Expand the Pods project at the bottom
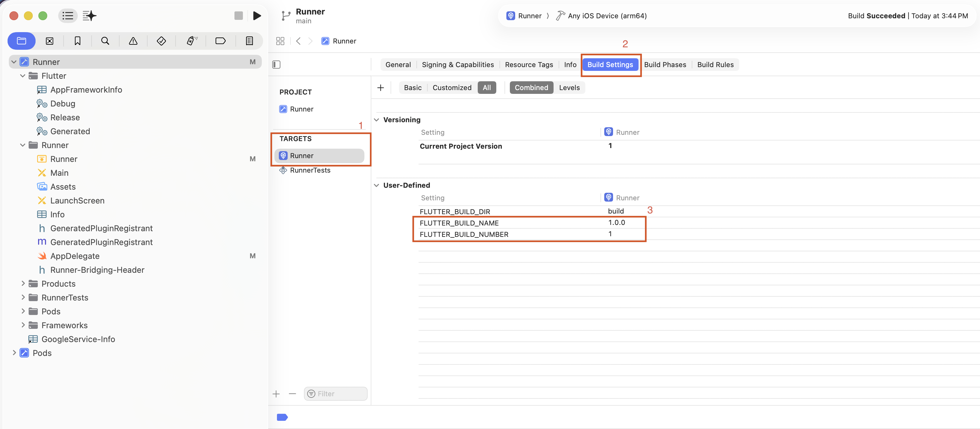Screen dimensions: 980x429 14,353
